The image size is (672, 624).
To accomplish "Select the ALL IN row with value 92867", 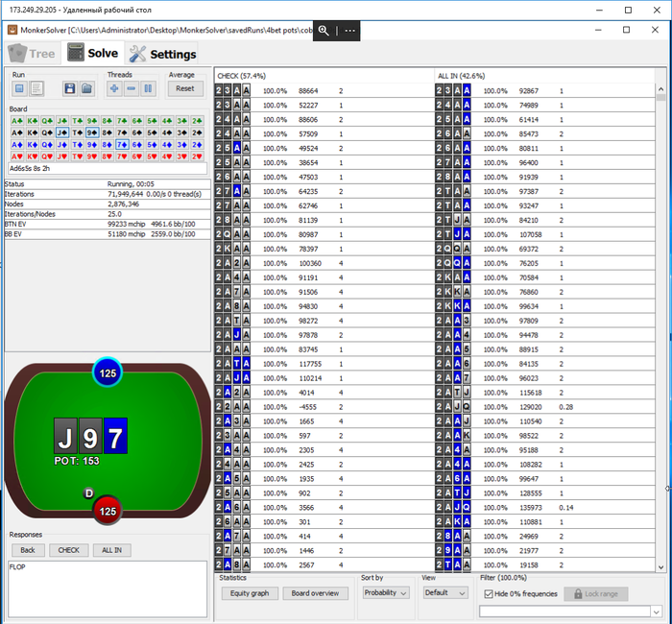I will [x=545, y=91].
